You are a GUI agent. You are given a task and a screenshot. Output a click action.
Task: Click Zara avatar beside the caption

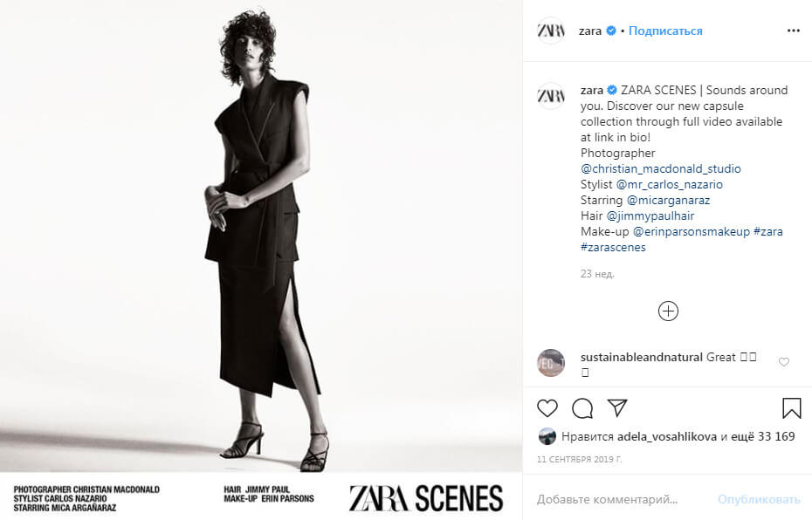pos(550,96)
